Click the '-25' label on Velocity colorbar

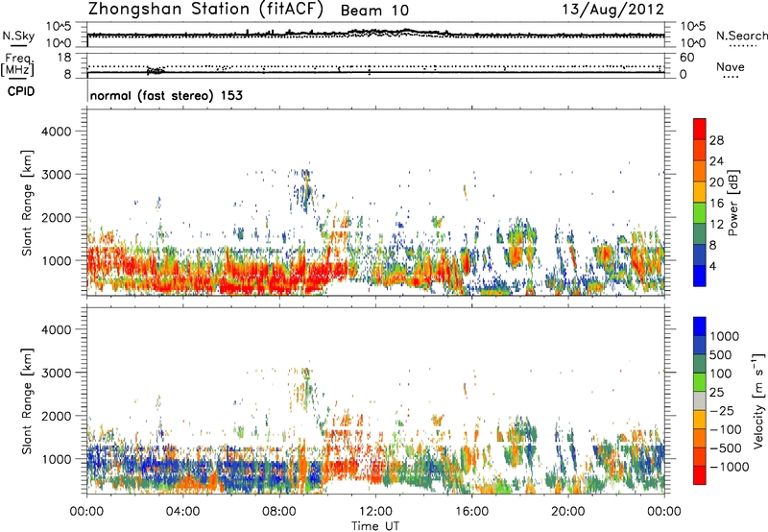(x=722, y=411)
